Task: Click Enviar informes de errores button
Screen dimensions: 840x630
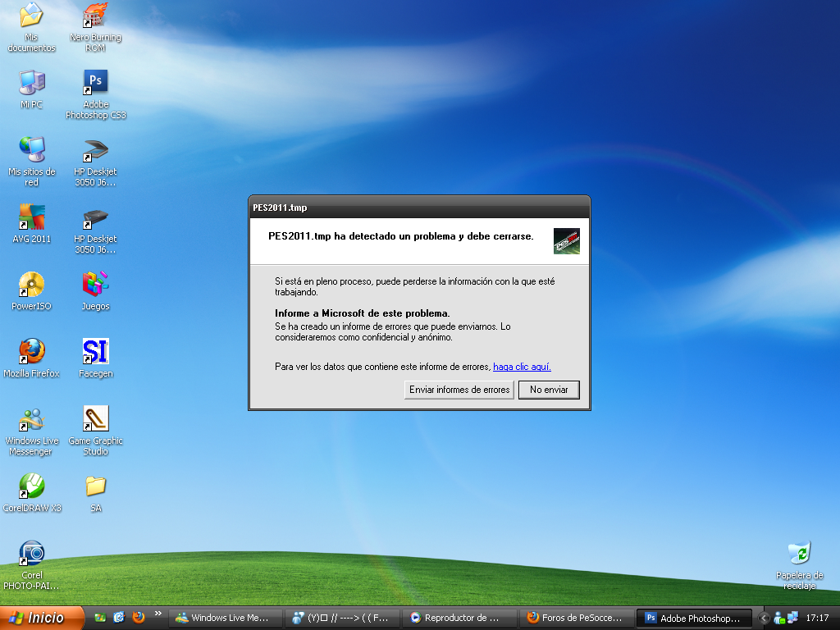Action: click(x=459, y=390)
